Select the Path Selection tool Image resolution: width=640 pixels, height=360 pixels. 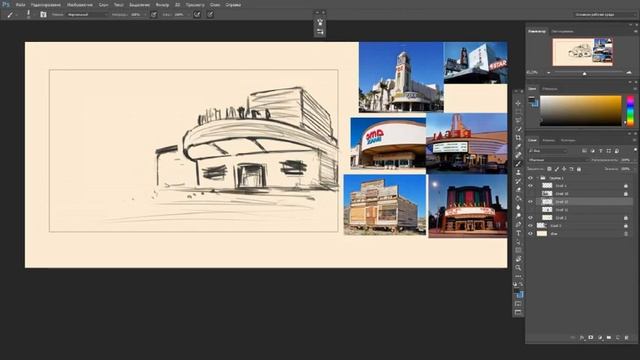click(x=518, y=242)
